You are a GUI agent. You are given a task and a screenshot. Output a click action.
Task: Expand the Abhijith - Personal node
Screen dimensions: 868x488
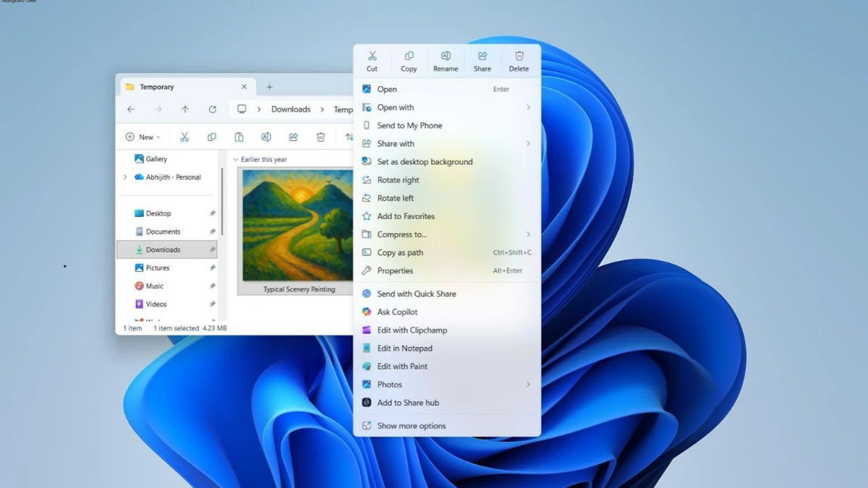pyautogui.click(x=125, y=177)
